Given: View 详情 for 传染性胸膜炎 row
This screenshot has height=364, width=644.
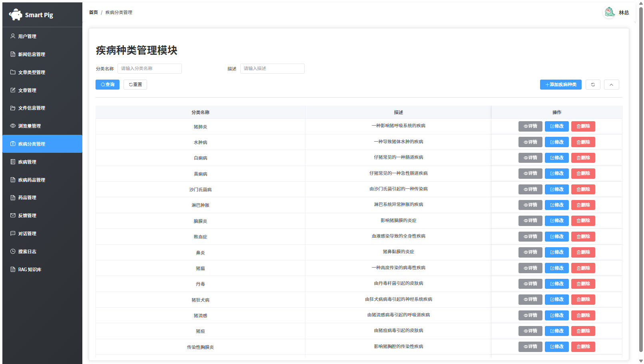Looking at the screenshot, I should coord(530,347).
